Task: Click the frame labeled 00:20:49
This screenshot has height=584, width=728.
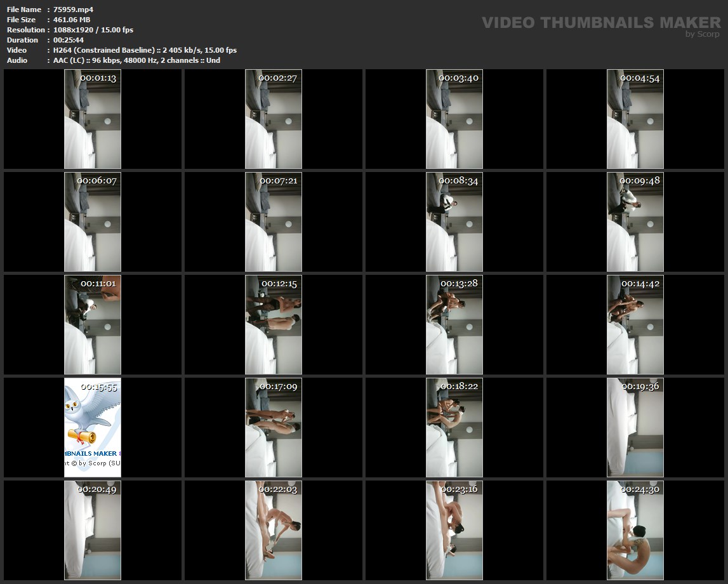Action: (93, 530)
